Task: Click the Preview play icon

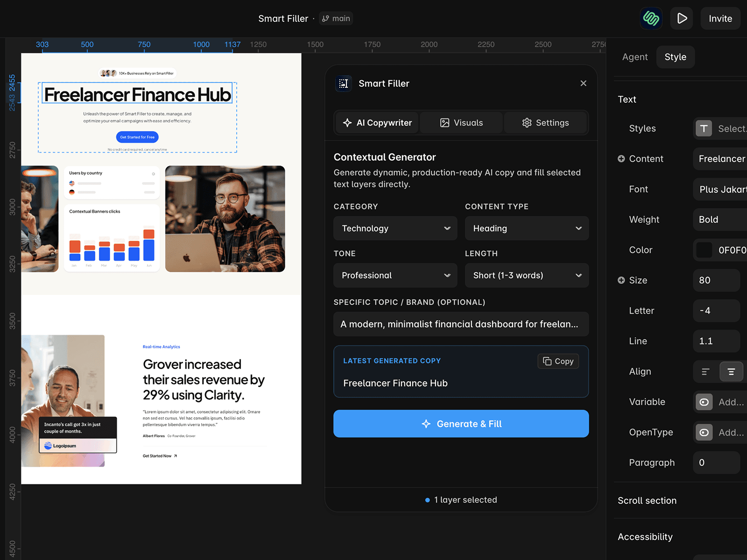Action: coord(682,19)
